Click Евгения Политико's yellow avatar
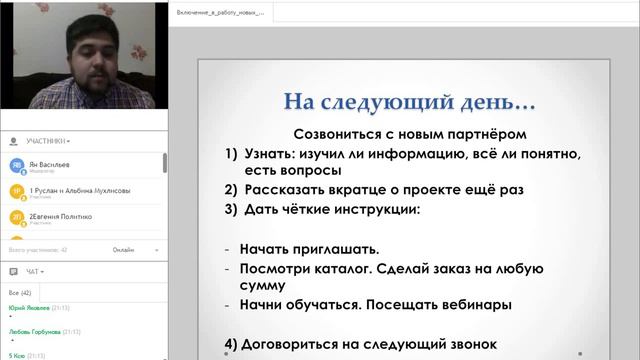 coord(17,218)
